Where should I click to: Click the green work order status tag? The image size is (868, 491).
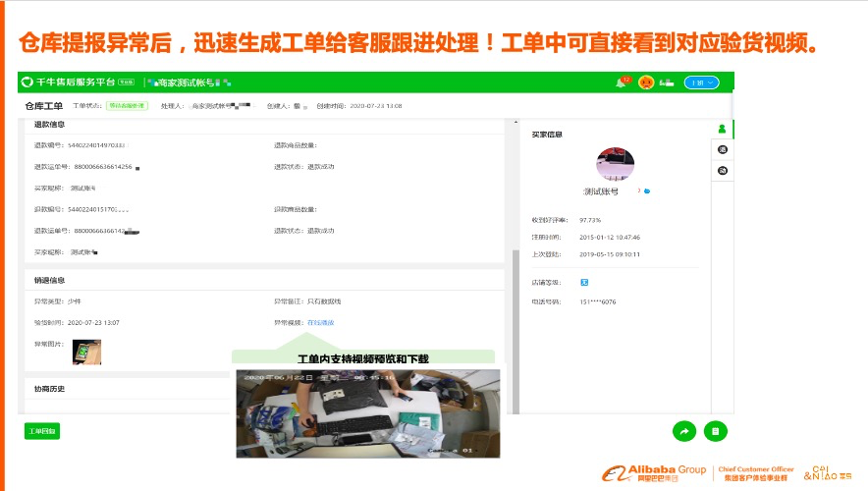pyautogui.click(x=128, y=106)
